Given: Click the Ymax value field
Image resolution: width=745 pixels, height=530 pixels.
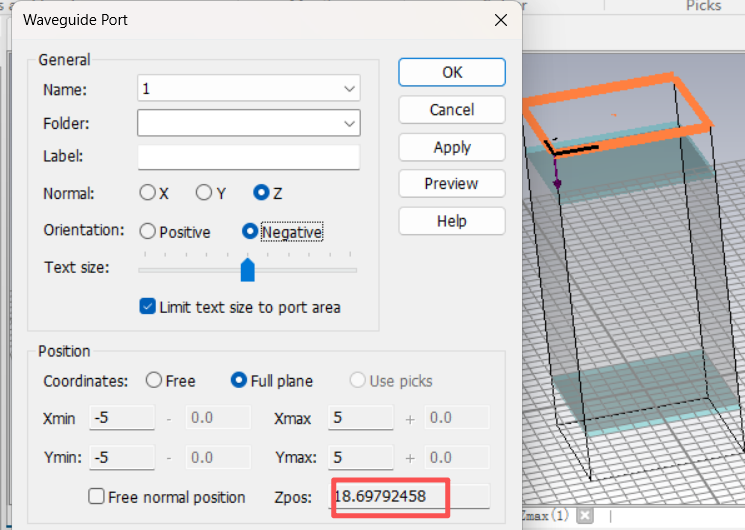Looking at the screenshot, I should coord(361,457).
